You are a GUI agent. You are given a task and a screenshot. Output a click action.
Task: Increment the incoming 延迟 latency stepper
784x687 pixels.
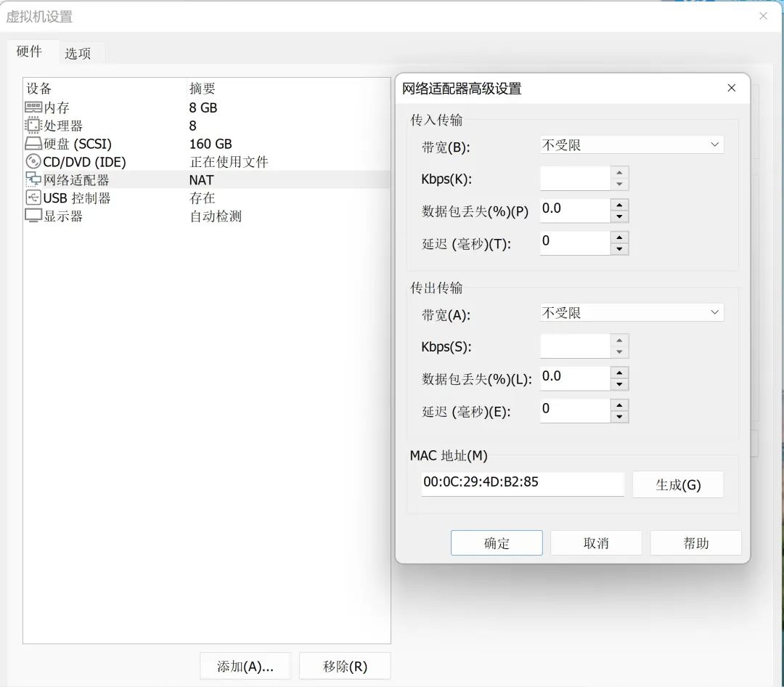618,238
